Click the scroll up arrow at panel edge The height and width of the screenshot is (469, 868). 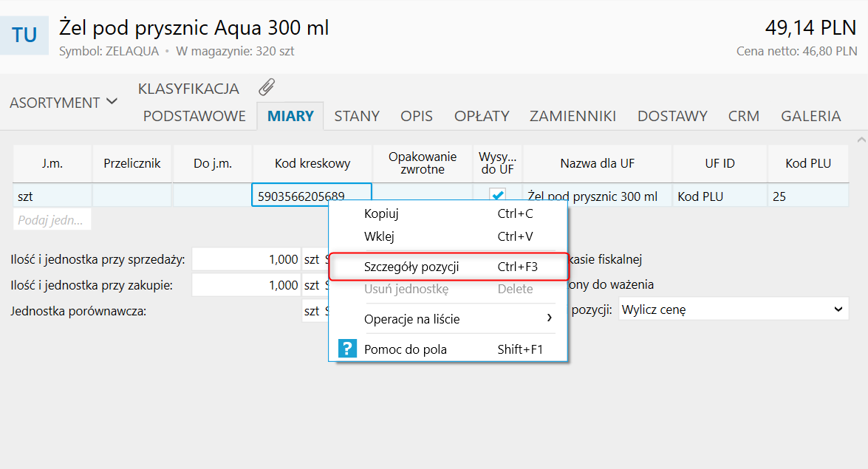[x=861, y=139]
